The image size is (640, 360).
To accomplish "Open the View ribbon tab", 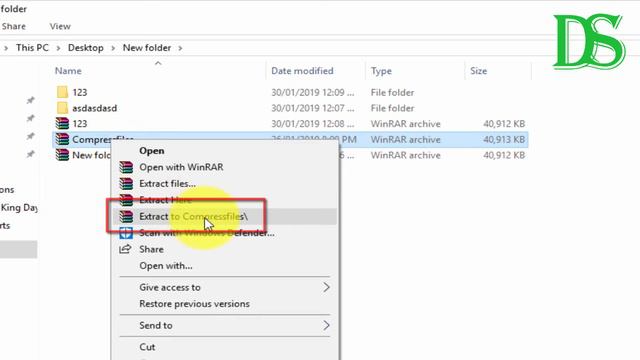I will point(60,26).
